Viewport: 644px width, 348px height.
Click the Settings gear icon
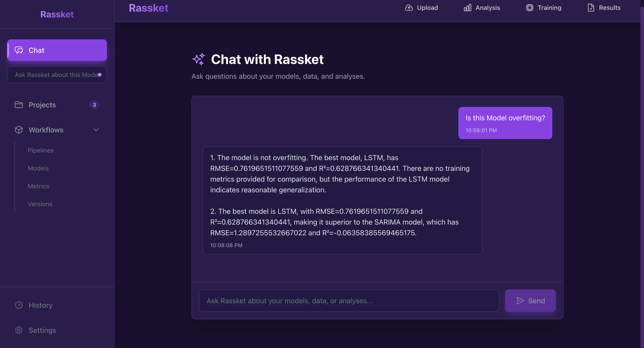click(19, 330)
